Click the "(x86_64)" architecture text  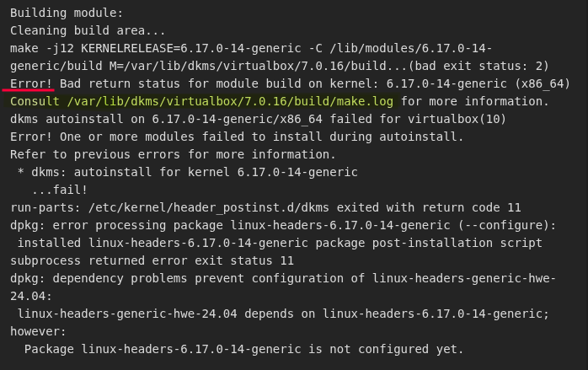point(542,83)
